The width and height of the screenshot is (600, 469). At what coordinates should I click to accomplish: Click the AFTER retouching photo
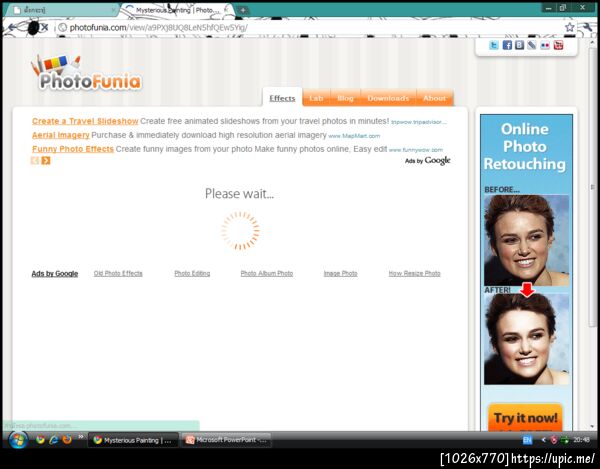pyautogui.click(x=526, y=339)
